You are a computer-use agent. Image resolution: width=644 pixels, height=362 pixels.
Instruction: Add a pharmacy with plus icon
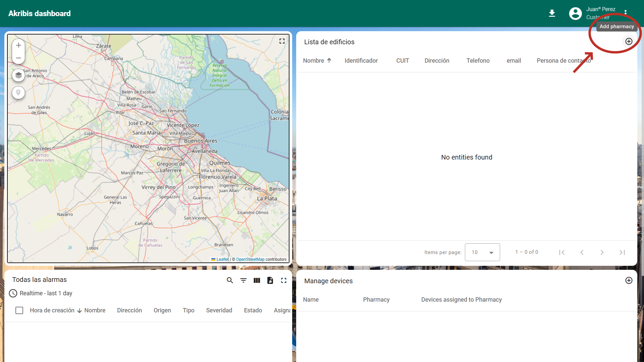coord(629,42)
